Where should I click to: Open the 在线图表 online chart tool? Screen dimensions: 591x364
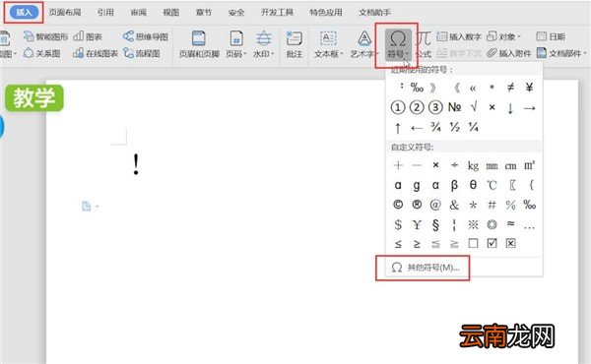click(x=96, y=53)
